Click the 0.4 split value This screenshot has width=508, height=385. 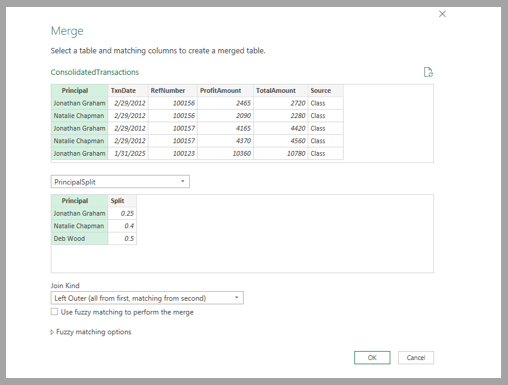[122, 226]
